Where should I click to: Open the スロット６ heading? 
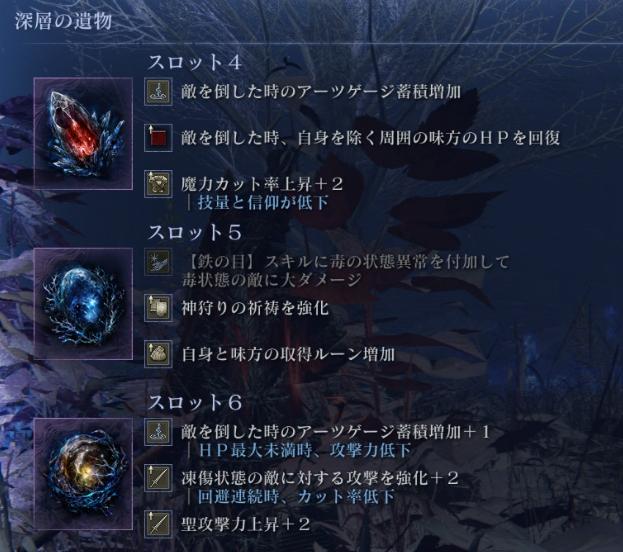click(195, 403)
